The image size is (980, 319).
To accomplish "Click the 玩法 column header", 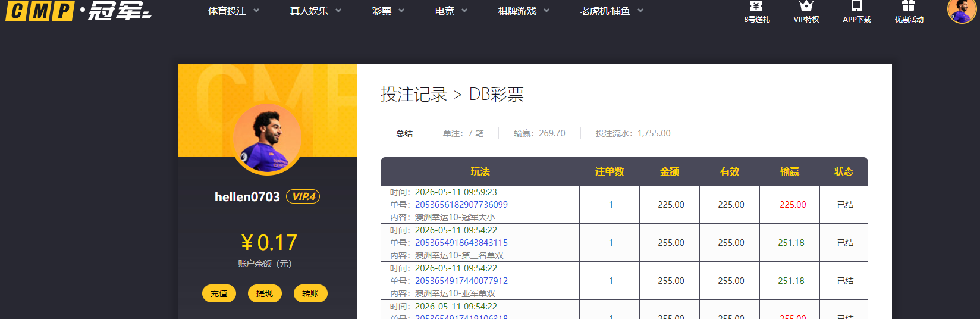I will 480,171.
